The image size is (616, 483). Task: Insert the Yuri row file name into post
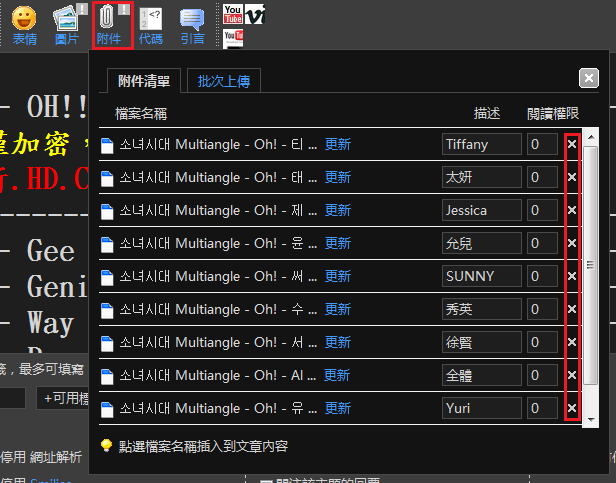point(218,408)
